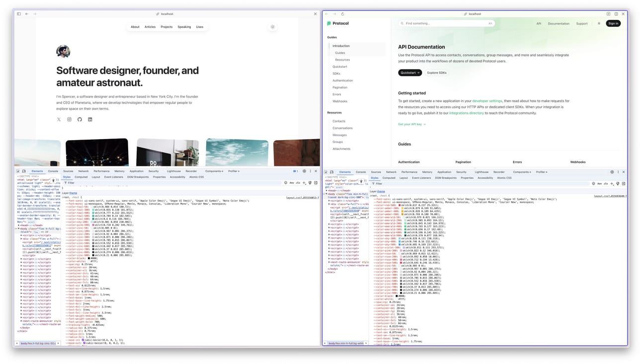
Task: Open Lighthouse tab in right DevTools
Action: pos(481,172)
